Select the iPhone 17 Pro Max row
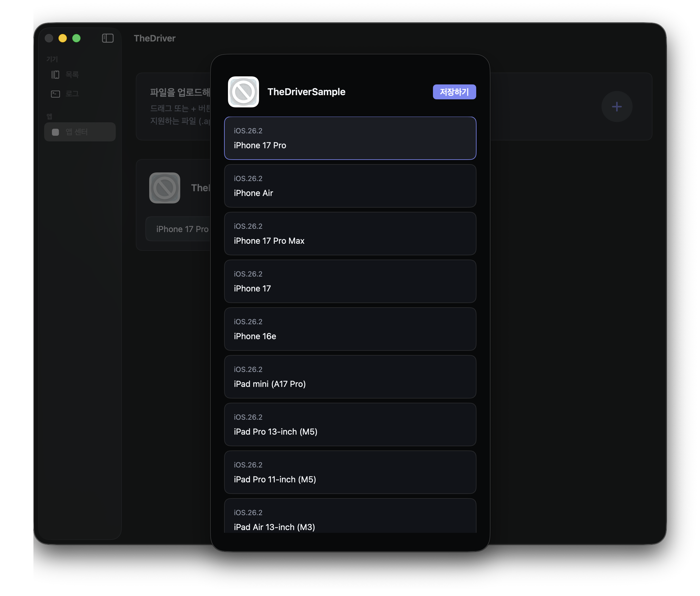This screenshot has height=596, width=700. click(x=350, y=233)
